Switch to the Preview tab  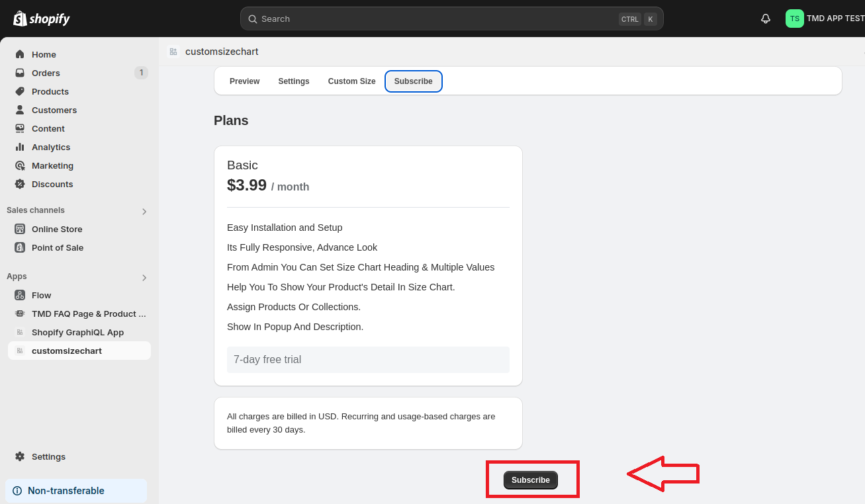[244, 81]
